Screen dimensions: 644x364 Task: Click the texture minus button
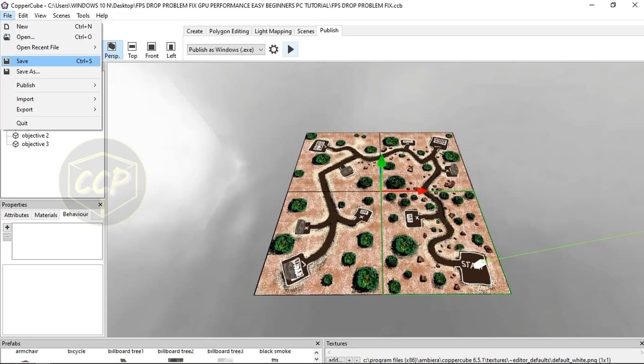point(357,360)
